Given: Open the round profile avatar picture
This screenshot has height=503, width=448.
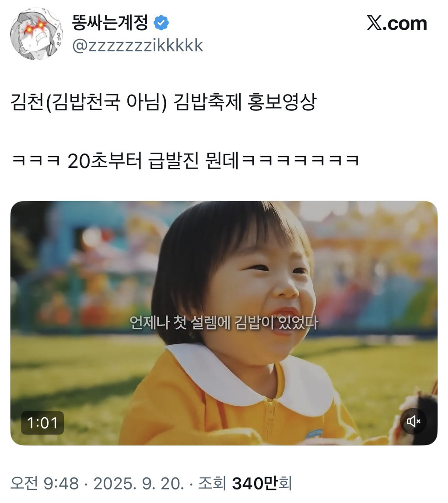Looking at the screenshot, I should [36, 33].
